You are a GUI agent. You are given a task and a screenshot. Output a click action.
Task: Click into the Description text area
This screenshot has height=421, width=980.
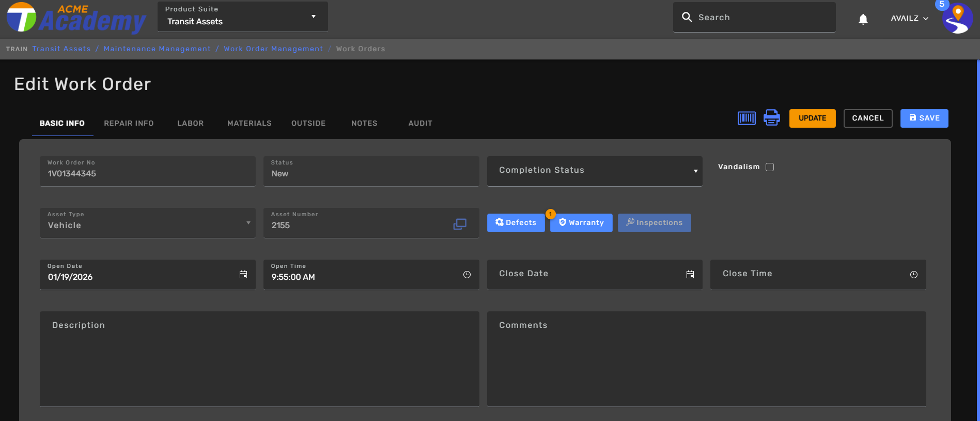point(259,362)
